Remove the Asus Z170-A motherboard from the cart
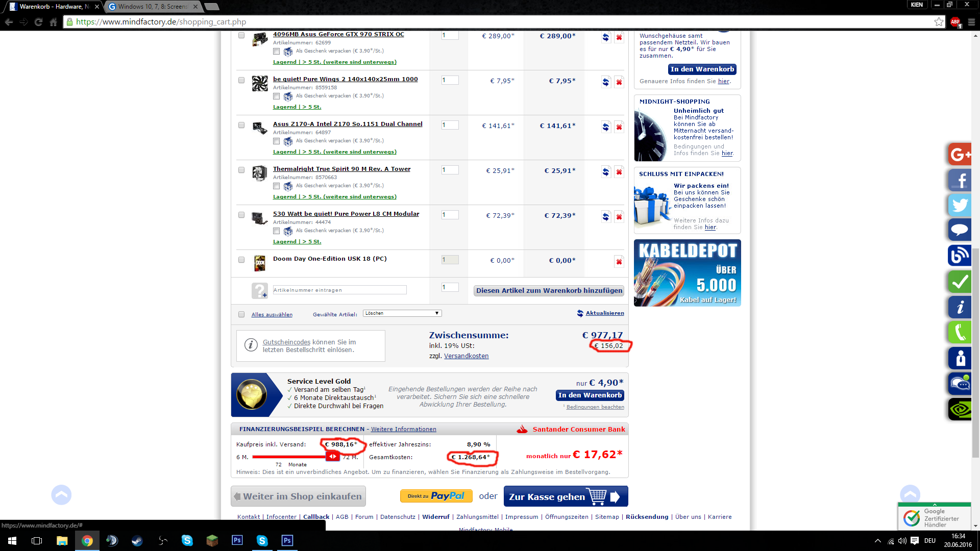 click(x=619, y=127)
